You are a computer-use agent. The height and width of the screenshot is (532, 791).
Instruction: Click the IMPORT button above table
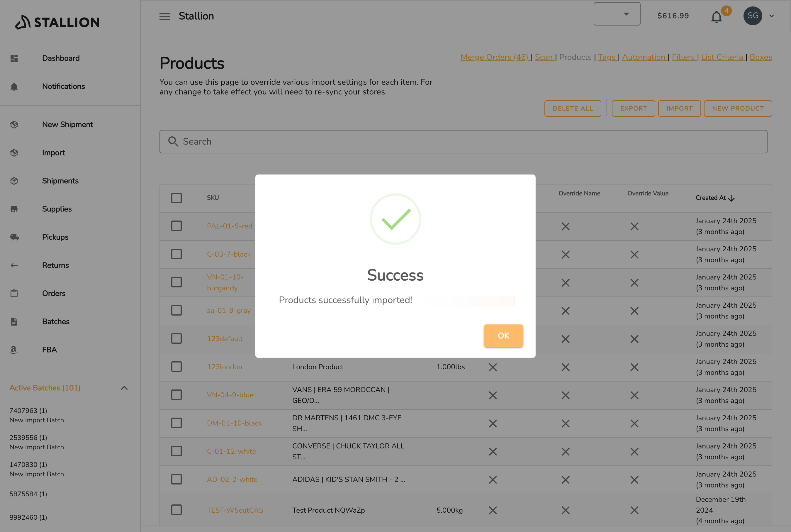[x=679, y=109]
